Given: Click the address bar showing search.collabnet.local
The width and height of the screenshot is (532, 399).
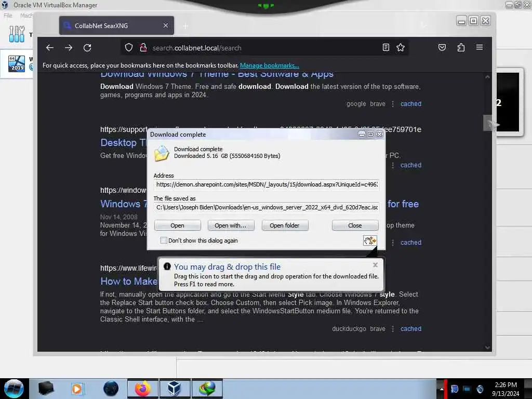Looking at the screenshot, I should point(264,48).
